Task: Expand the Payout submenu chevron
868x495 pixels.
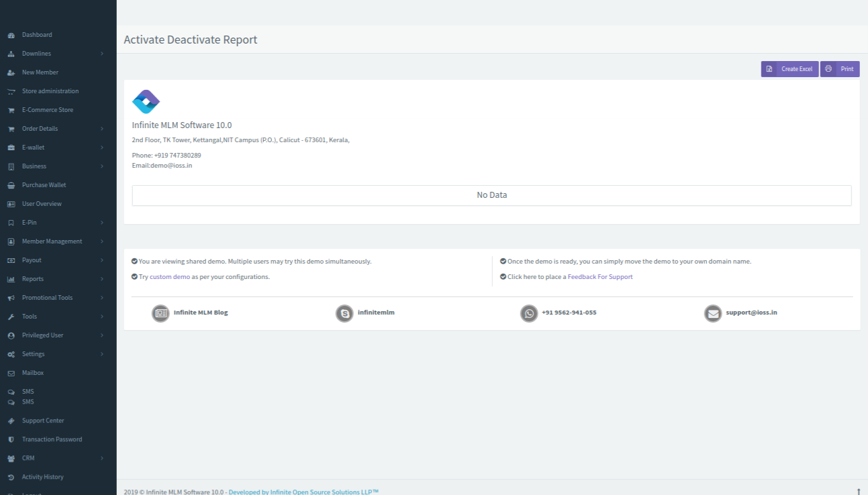Action: pyautogui.click(x=102, y=260)
